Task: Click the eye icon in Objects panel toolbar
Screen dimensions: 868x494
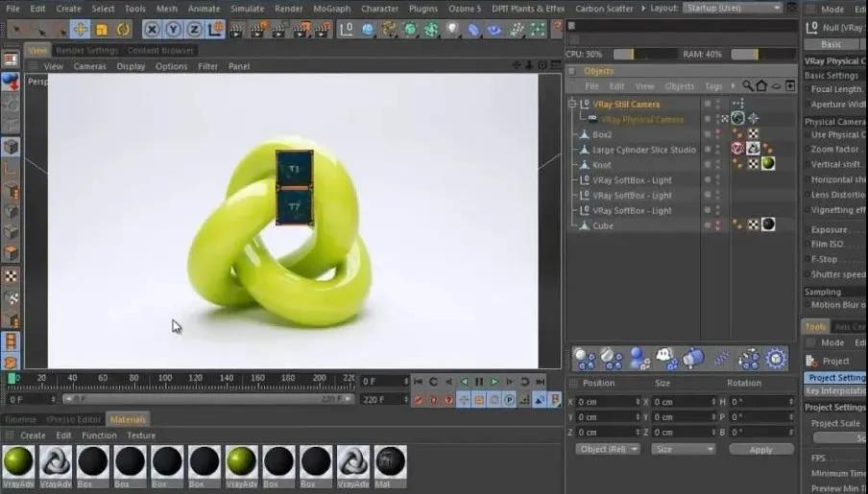Action: (x=776, y=86)
